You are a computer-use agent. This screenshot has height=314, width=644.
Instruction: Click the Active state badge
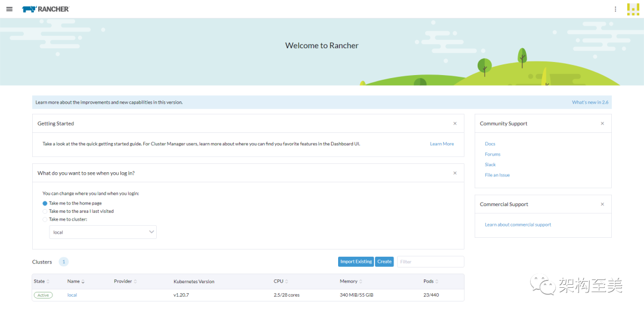pos(43,295)
